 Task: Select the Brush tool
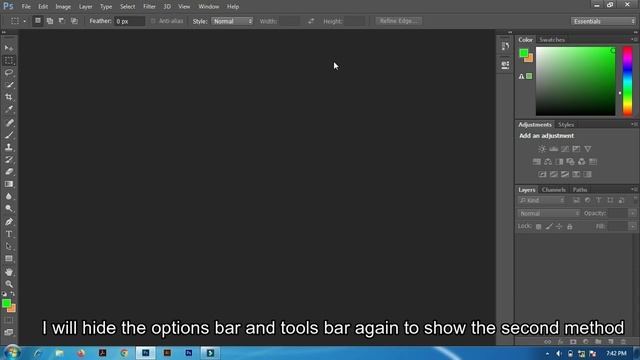(9, 135)
